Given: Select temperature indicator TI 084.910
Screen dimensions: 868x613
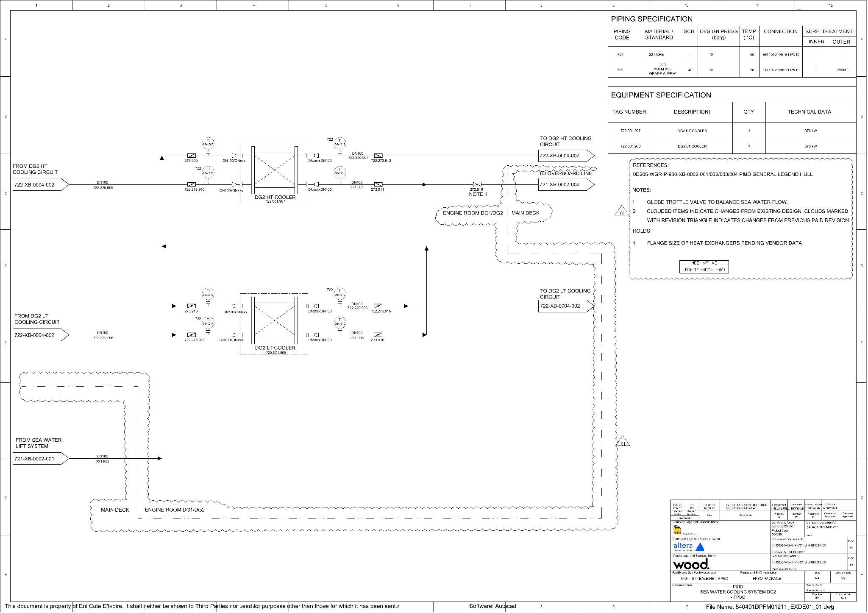Looking at the screenshot, I should [x=208, y=172].
